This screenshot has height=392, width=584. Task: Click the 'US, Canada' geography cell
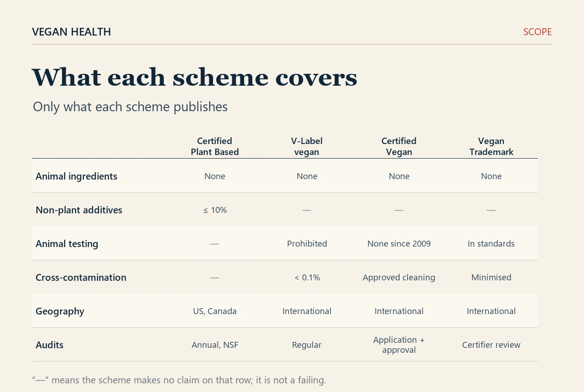(x=215, y=311)
